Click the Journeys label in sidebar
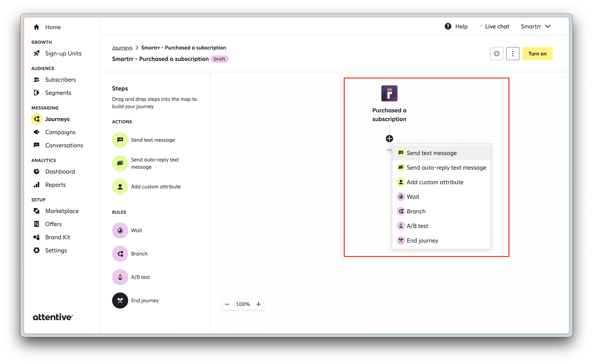This screenshot has height=364, width=593. point(57,119)
